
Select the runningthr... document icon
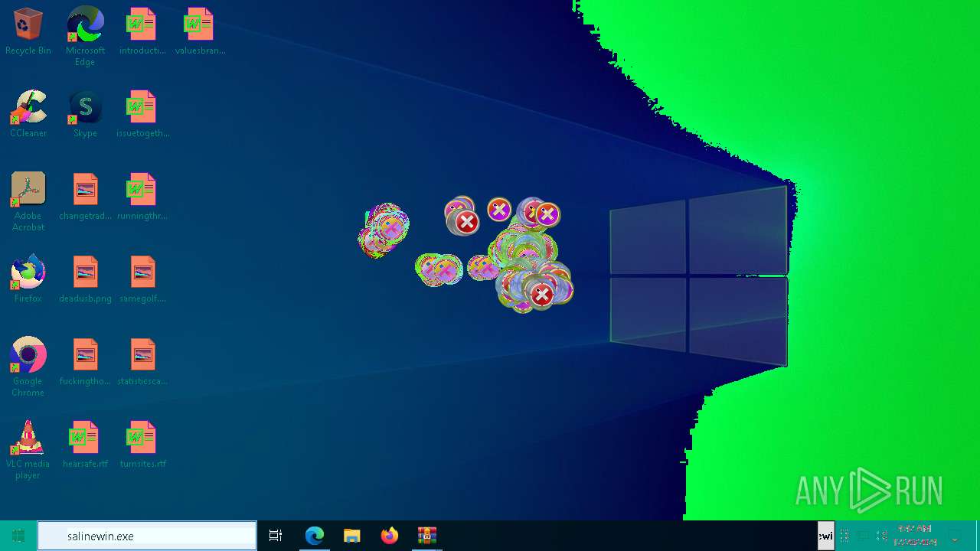coord(142,197)
